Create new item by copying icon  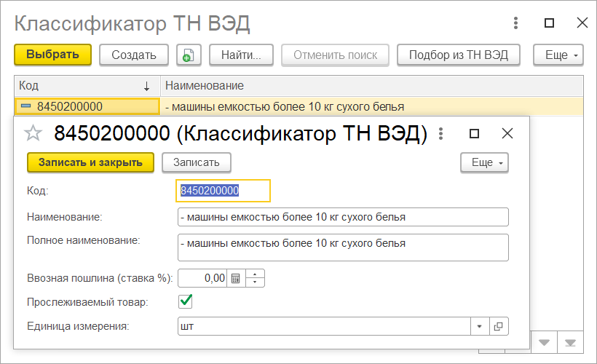point(189,55)
